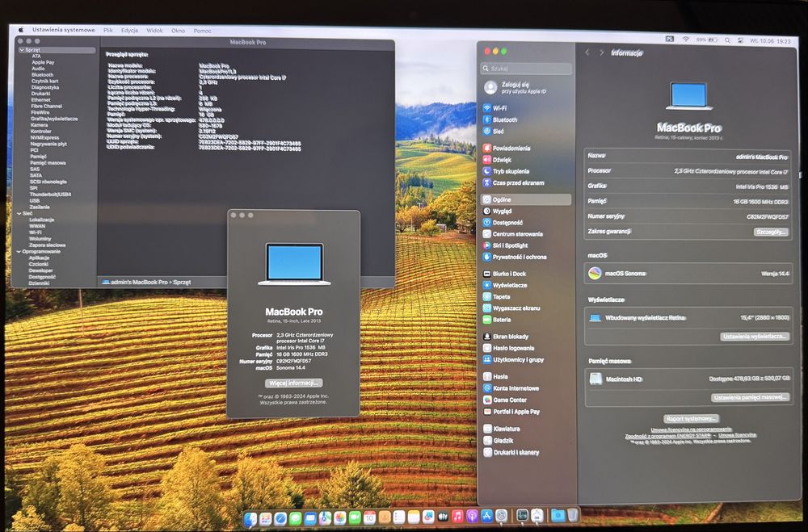The height and width of the screenshot is (532, 808).
Task: Click Macintosh HD storage row
Action: [688, 379]
